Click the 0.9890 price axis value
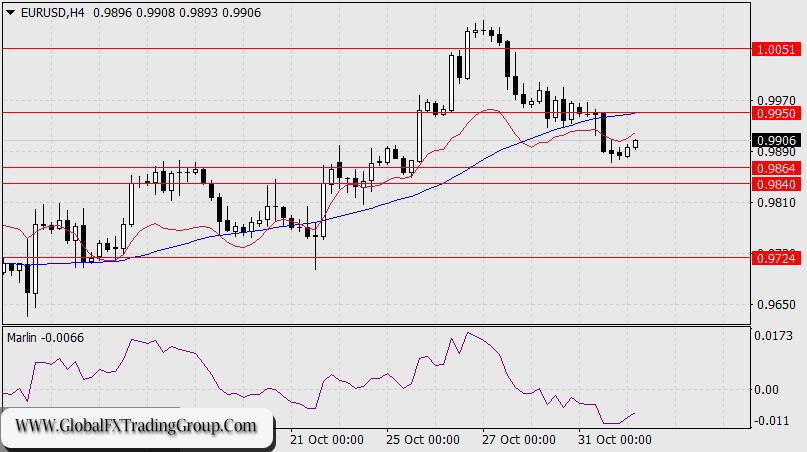Image resolution: width=807 pixels, height=452 pixels. (x=776, y=152)
